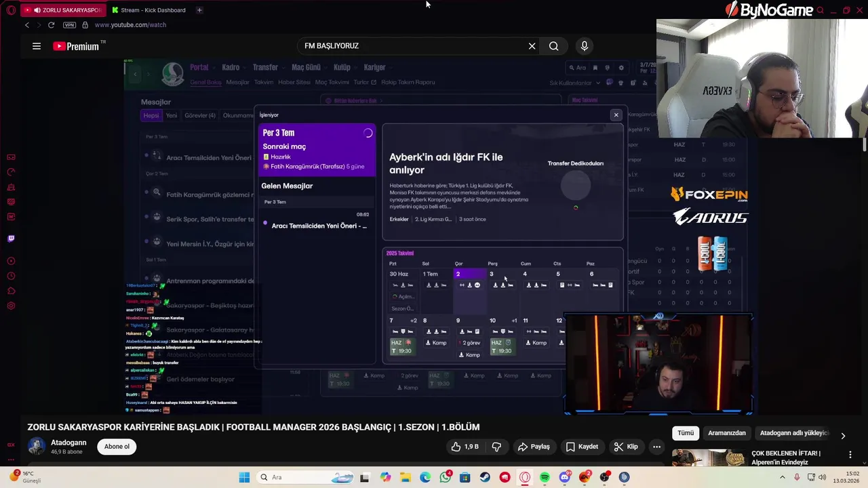The width and height of the screenshot is (868, 488).
Task: Open the Opera GX menu logo
Action: coord(10,10)
